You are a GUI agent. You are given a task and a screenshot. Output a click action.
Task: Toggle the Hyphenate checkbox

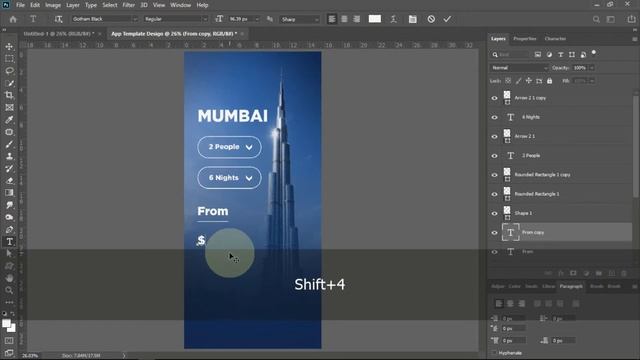pyautogui.click(x=495, y=353)
